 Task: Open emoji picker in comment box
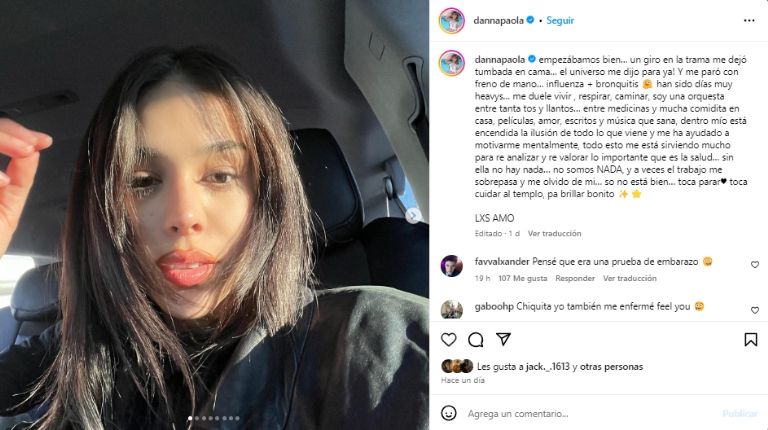[448, 413]
